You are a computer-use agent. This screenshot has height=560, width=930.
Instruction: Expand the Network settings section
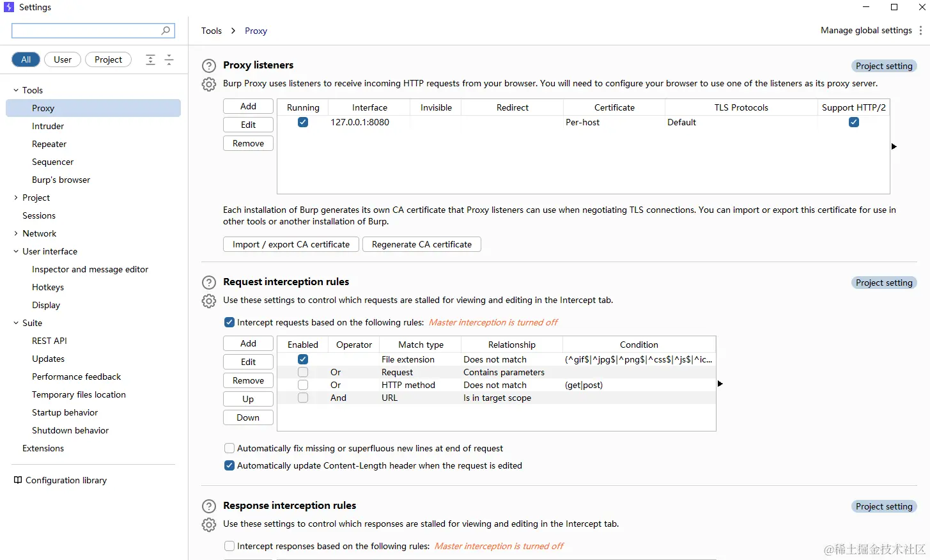(15, 233)
